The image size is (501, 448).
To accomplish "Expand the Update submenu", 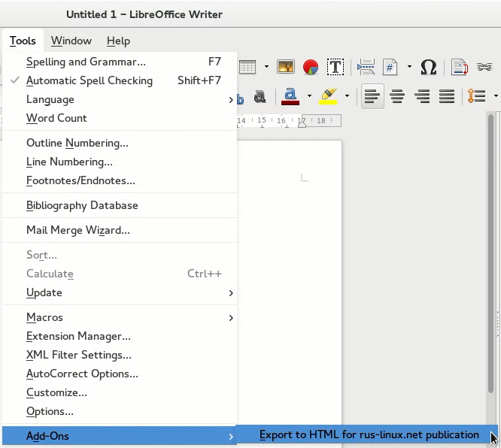I will coord(120,292).
